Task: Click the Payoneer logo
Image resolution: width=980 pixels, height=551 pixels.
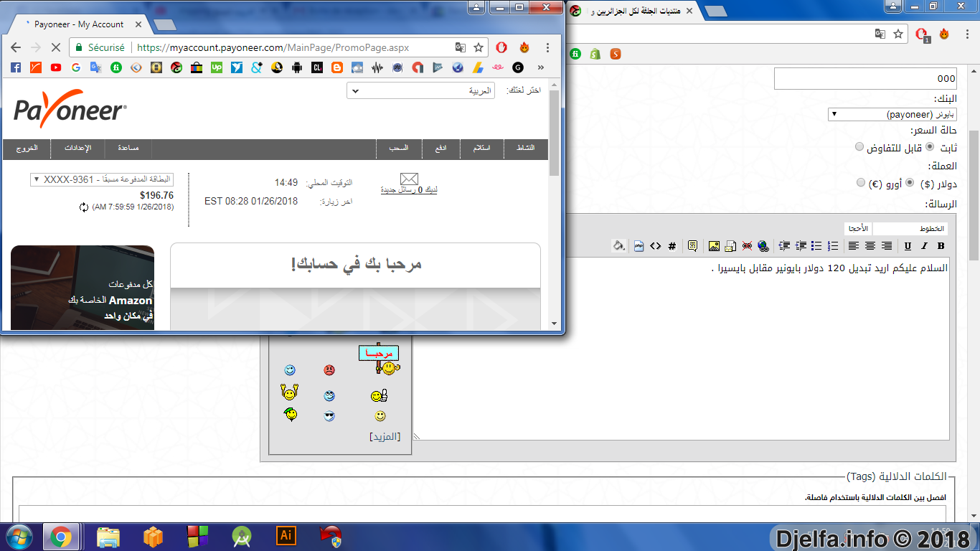Action: pos(70,108)
